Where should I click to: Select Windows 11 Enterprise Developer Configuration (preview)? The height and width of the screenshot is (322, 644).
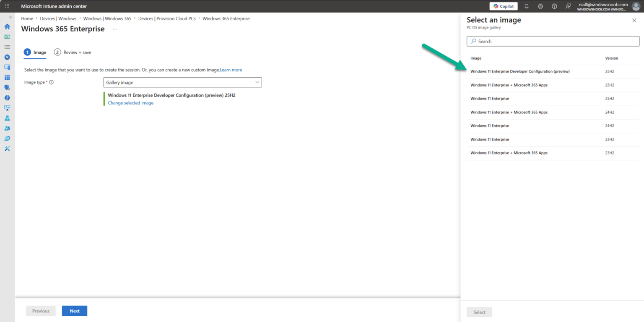pyautogui.click(x=553, y=71)
